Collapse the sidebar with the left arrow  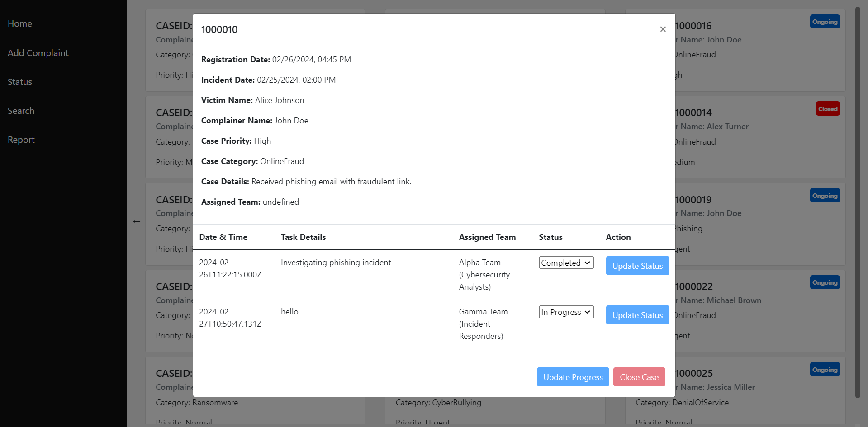pos(137,221)
